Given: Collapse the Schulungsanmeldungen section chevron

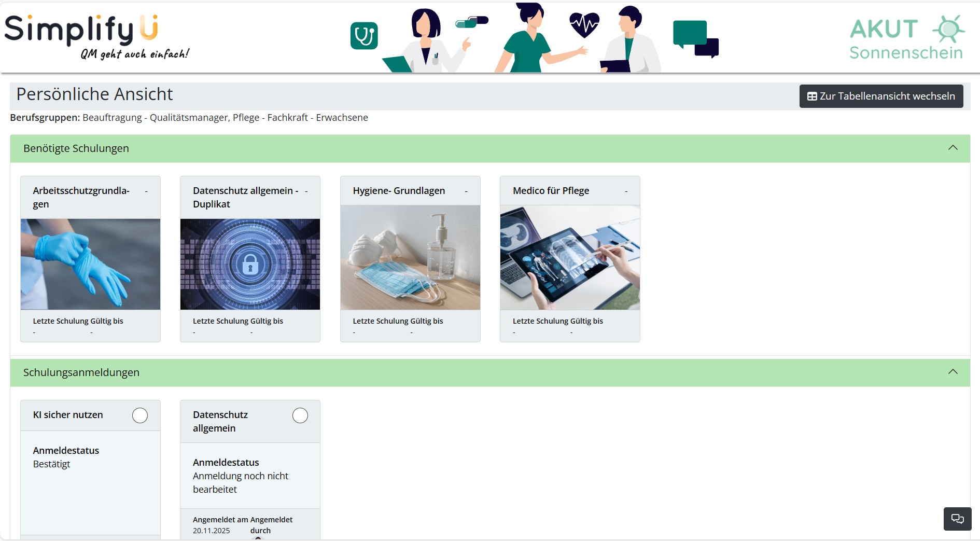Looking at the screenshot, I should [x=953, y=372].
